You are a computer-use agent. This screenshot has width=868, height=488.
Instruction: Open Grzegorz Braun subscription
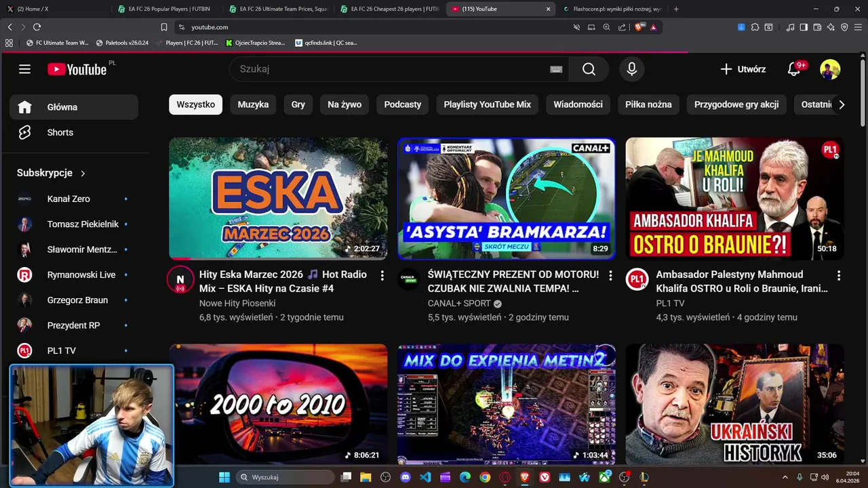coord(73,300)
